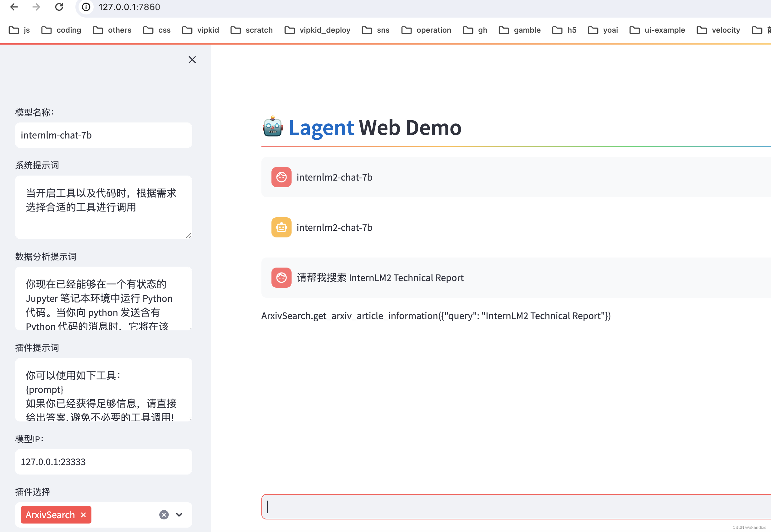Remove the ArxivSearch plugin tag
Image resolution: width=771 pixels, height=532 pixels.
coord(83,515)
